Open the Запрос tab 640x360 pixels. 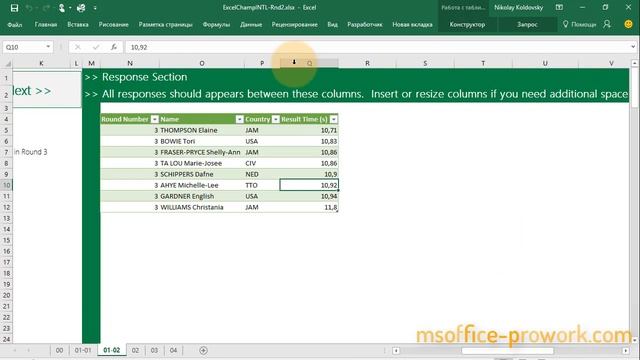tap(527, 24)
